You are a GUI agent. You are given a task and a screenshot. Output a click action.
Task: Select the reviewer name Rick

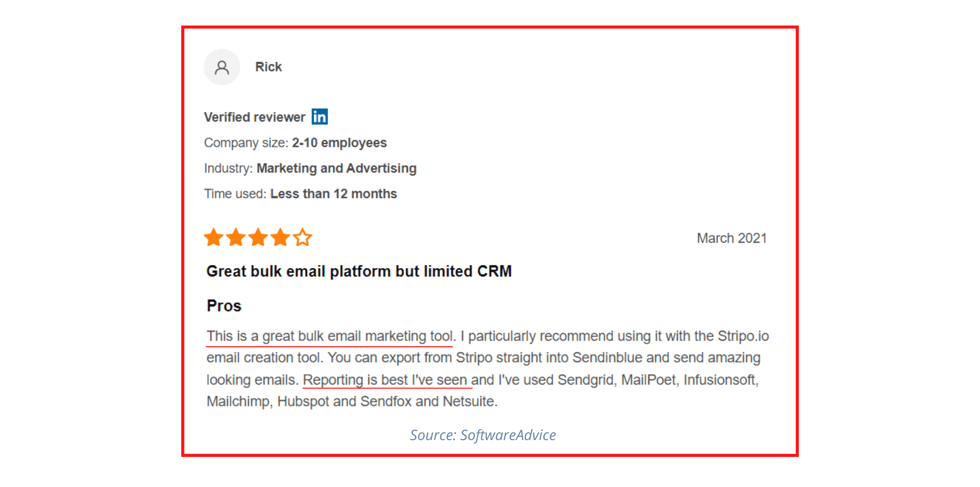268,67
